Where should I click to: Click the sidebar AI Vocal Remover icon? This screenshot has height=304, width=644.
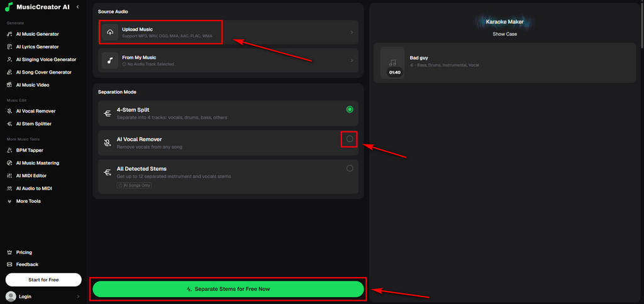pos(9,111)
